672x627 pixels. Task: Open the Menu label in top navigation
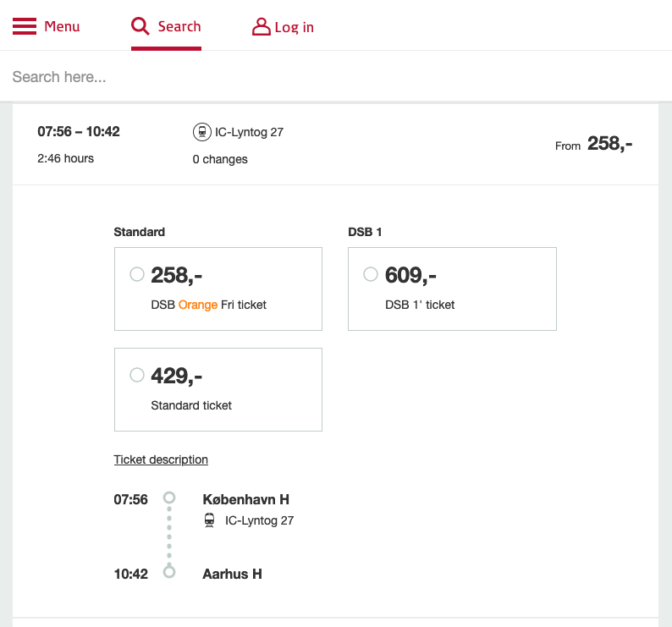62,26
